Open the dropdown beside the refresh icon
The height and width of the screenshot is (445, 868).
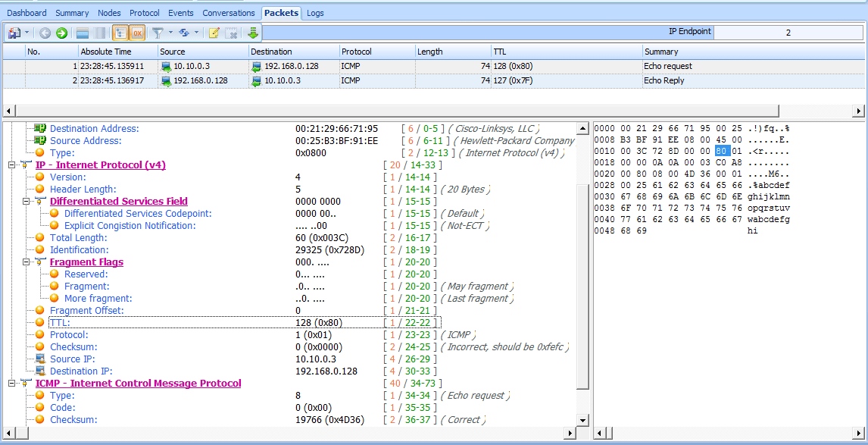point(196,33)
